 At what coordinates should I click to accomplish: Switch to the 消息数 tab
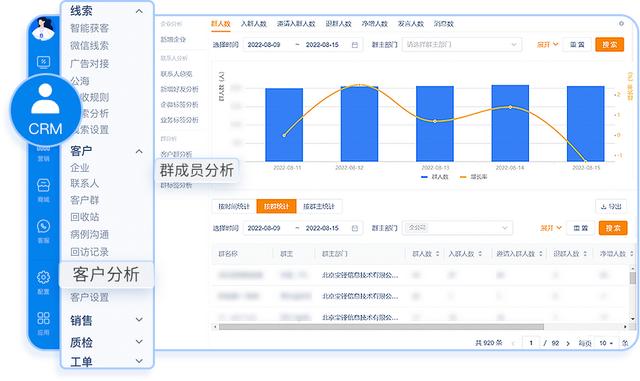pyautogui.click(x=444, y=24)
